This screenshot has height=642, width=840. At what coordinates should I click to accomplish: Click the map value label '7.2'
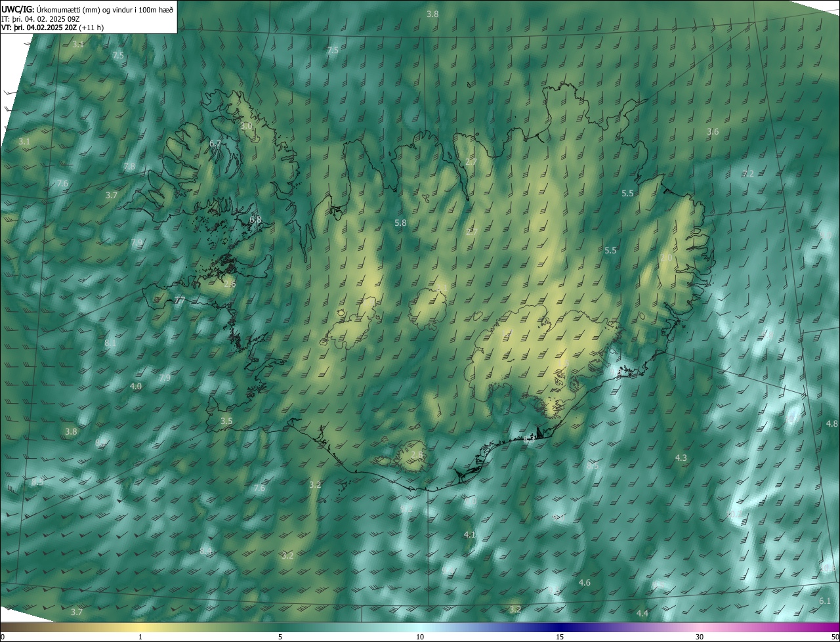click(748, 174)
